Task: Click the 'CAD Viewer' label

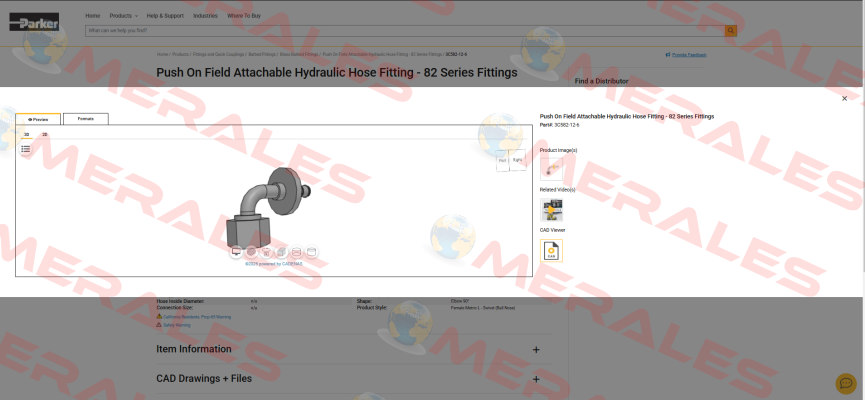Action: coord(552,230)
